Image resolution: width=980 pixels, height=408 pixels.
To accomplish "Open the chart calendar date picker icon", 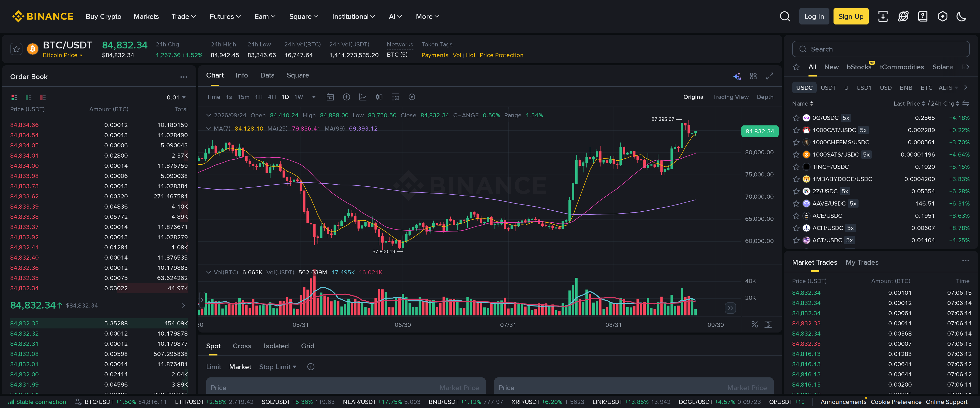I will 330,97.
